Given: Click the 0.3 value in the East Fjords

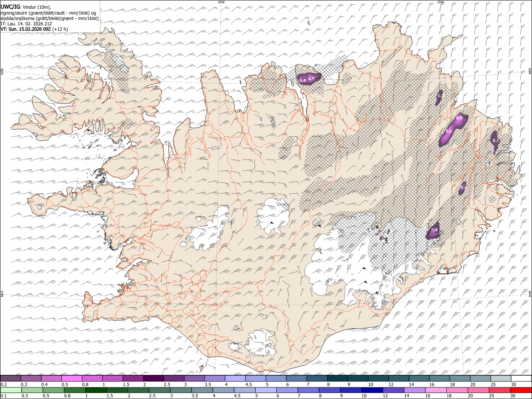Looking at the screenshot, I should 495,141.
